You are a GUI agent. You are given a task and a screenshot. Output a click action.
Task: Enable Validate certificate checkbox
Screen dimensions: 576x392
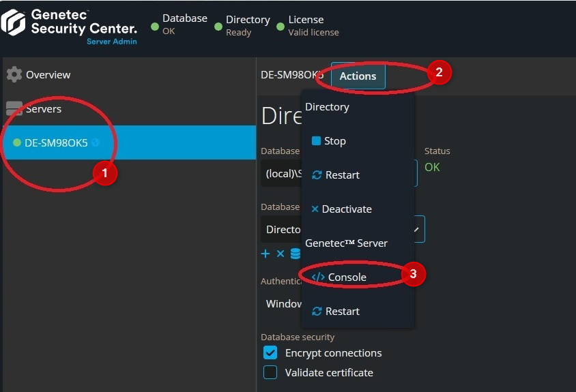pos(270,372)
